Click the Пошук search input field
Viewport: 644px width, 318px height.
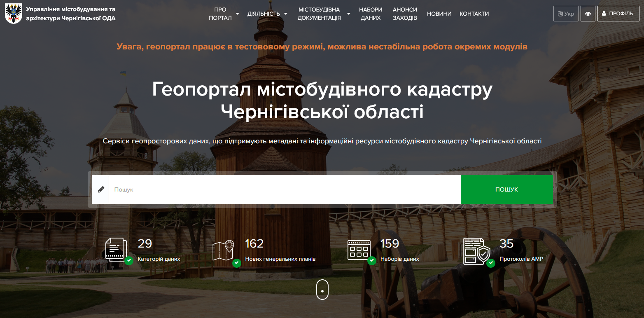pos(284,189)
